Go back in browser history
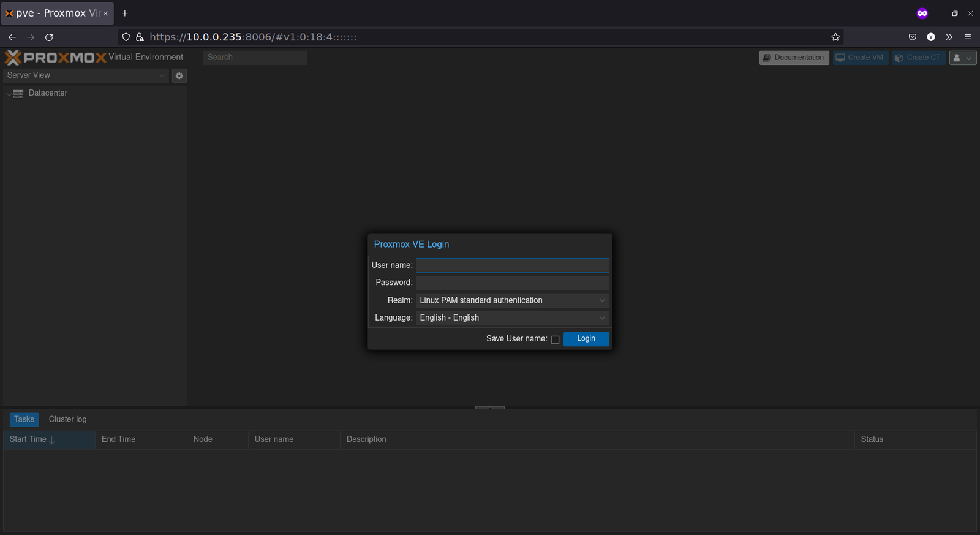The width and height of the screenshot is (980, 535). 12,37
